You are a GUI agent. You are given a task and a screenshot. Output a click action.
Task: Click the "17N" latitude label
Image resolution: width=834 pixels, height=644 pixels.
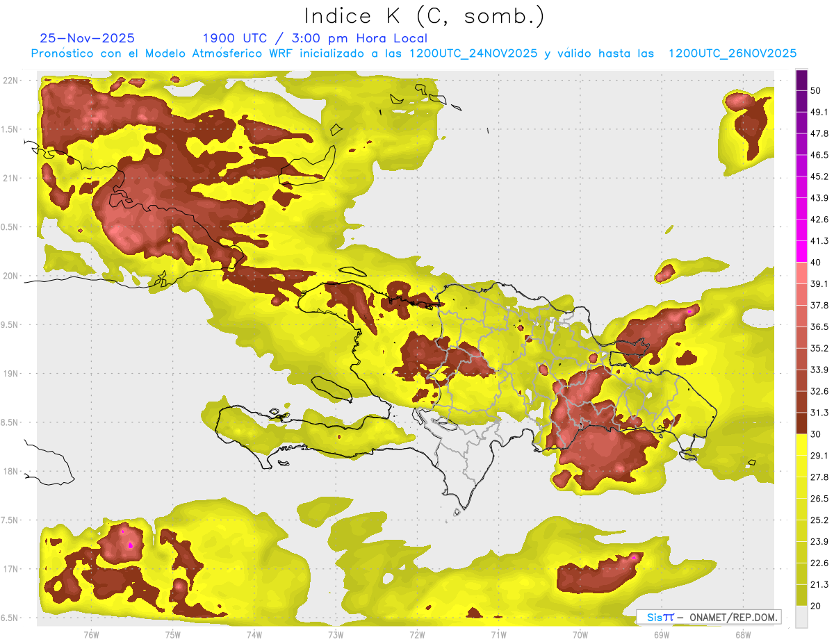point(12,569)
